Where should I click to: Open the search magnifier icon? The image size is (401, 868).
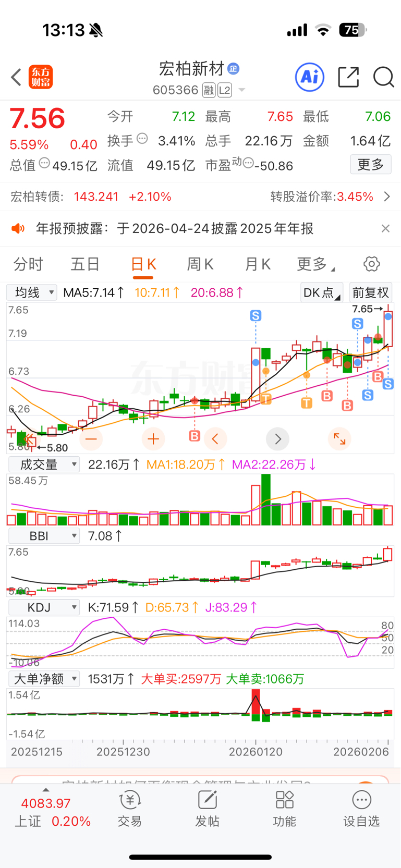[383, 77]
